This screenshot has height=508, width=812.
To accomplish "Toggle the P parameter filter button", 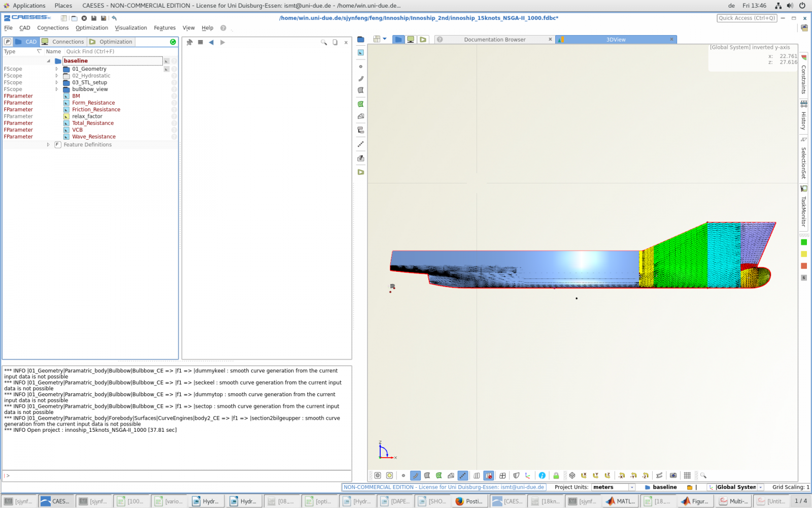I will (8, 42).
